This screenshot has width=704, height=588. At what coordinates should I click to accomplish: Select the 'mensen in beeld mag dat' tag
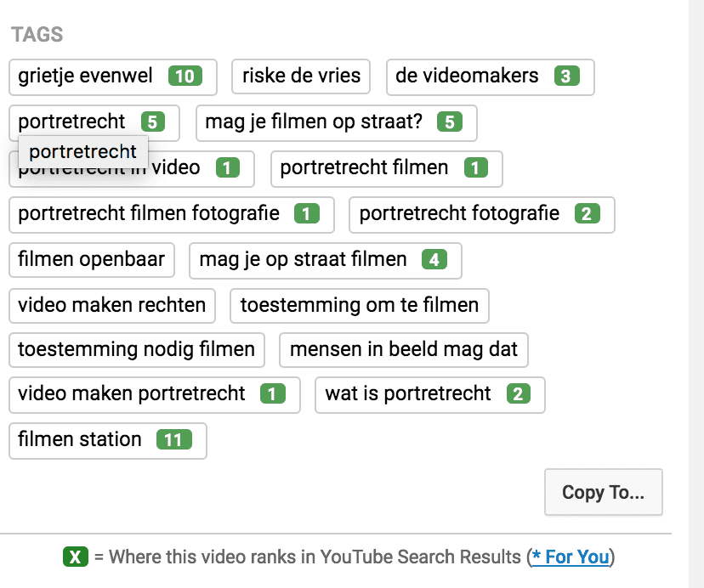click(x=404, y=349)
